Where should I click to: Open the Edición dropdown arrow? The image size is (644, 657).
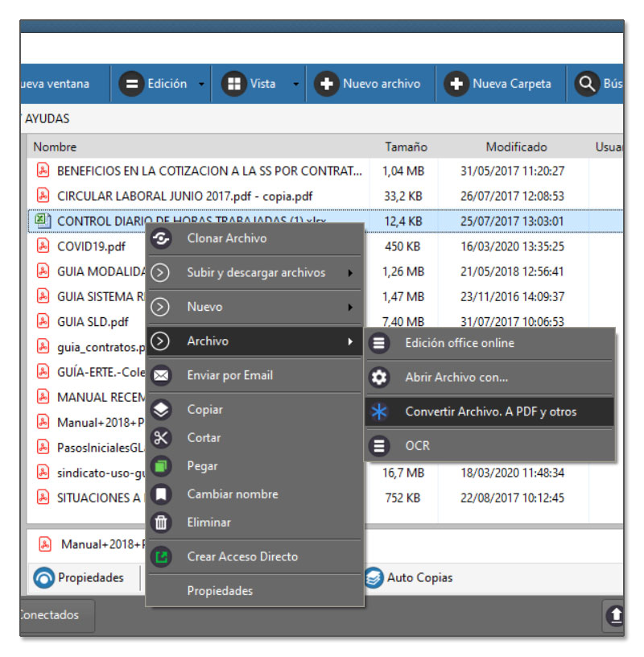(x=201, y=85)
